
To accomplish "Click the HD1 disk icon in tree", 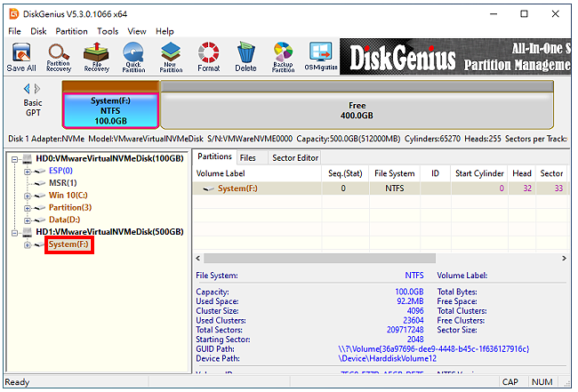I will 28,232.
